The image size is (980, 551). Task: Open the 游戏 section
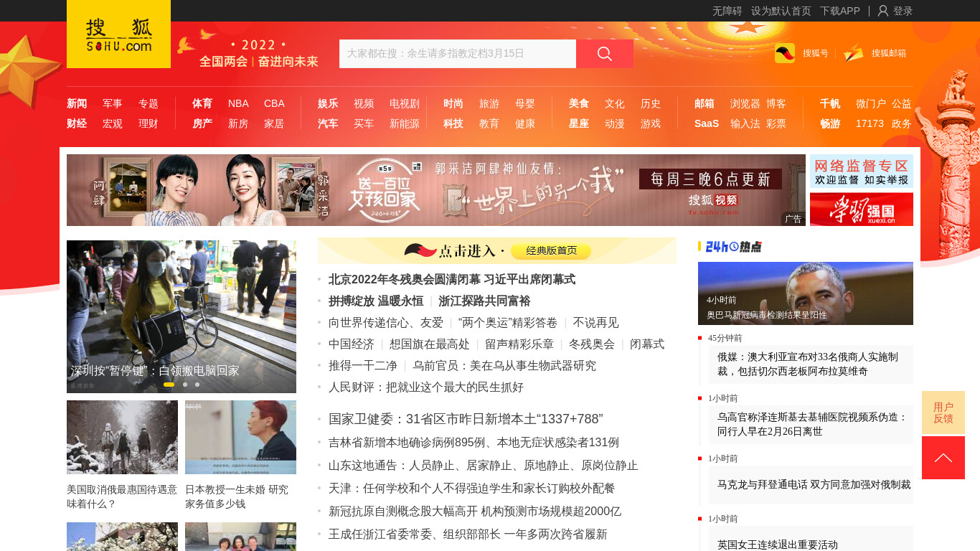tap(651, 123)
